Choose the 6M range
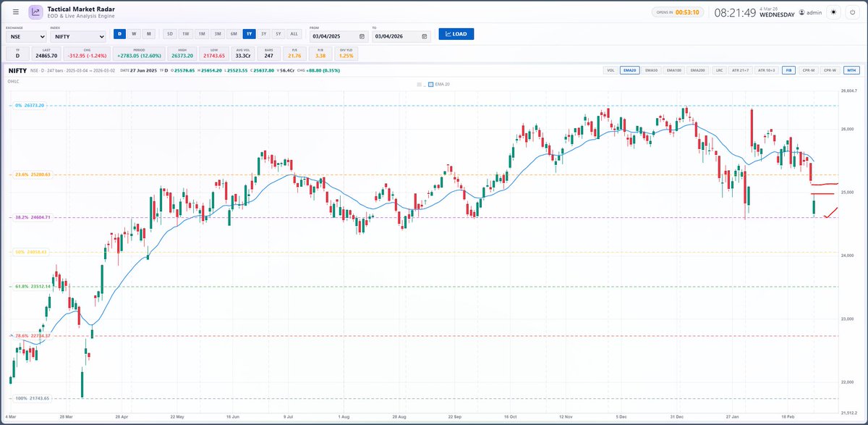The height and width of the screenshot is (425, 868). (233, 34)
